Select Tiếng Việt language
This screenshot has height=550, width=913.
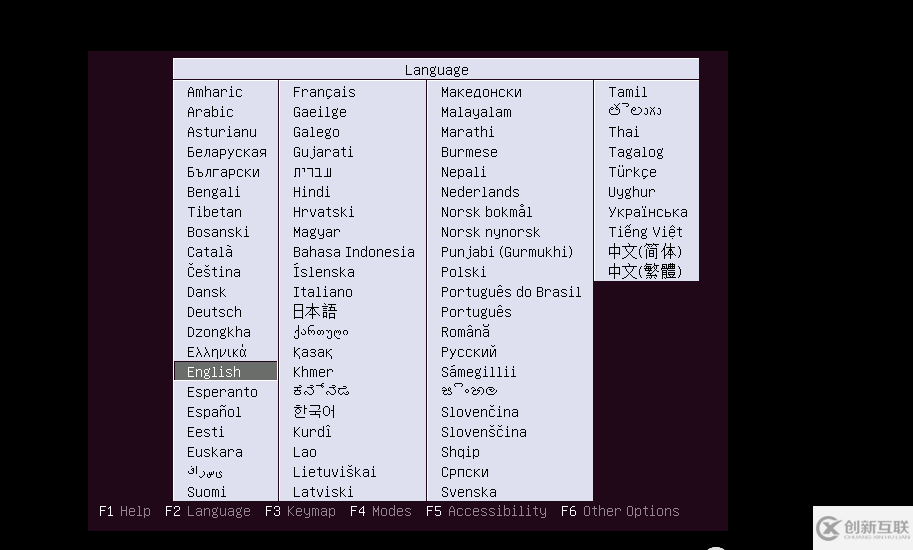(x=645, y=232)
